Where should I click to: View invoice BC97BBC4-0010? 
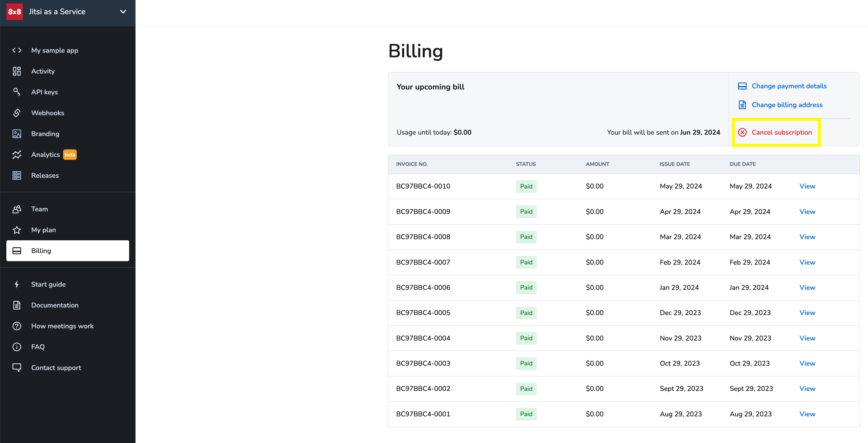(807, 186)
